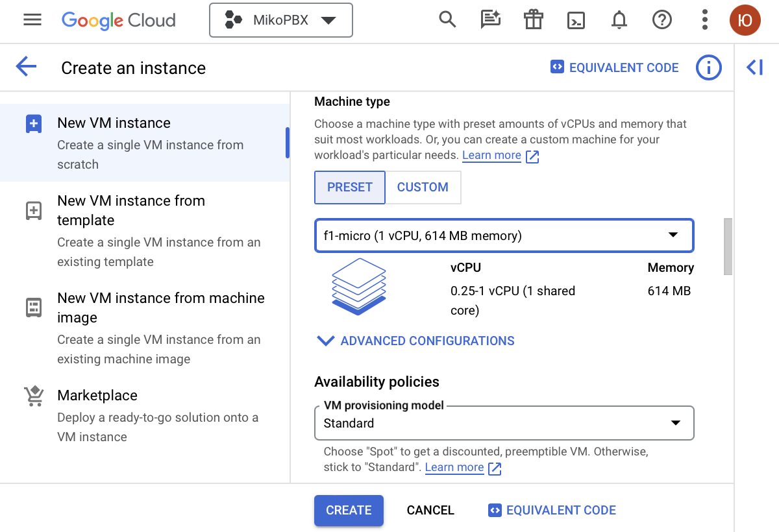The height and width of the screenshot is (532, 779).
Task: Open the MikoPBX project selector dropdown
Action: tap(280, 20)
